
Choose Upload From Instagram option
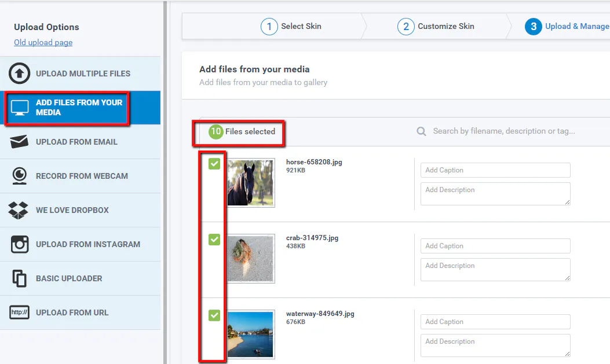point(80,244)
